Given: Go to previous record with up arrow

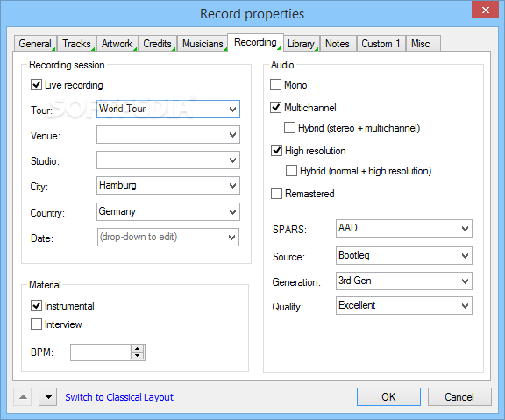Looking at the screenshot, I should click(23, 396).
